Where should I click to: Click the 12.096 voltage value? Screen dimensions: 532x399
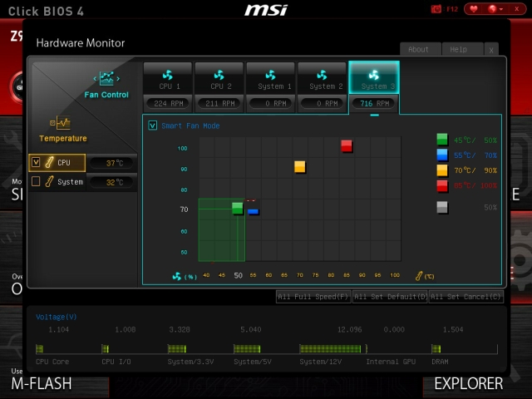(x=349, y=329)
